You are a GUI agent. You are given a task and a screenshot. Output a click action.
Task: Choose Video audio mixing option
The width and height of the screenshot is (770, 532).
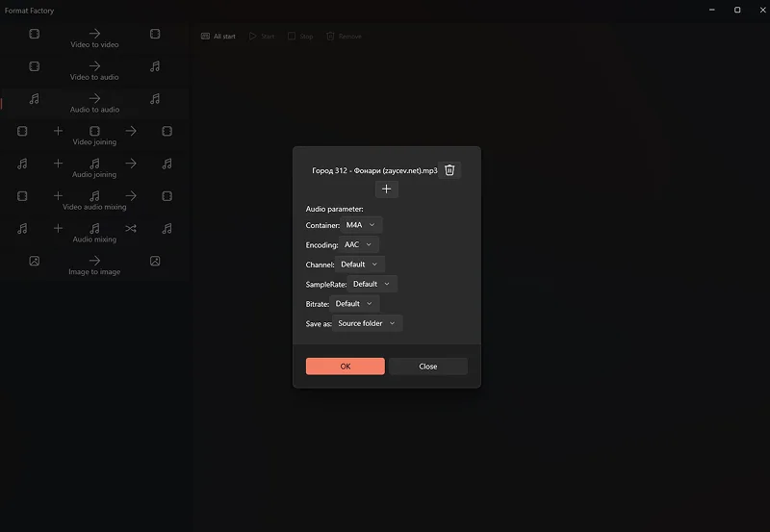click(x=94, y=201)
